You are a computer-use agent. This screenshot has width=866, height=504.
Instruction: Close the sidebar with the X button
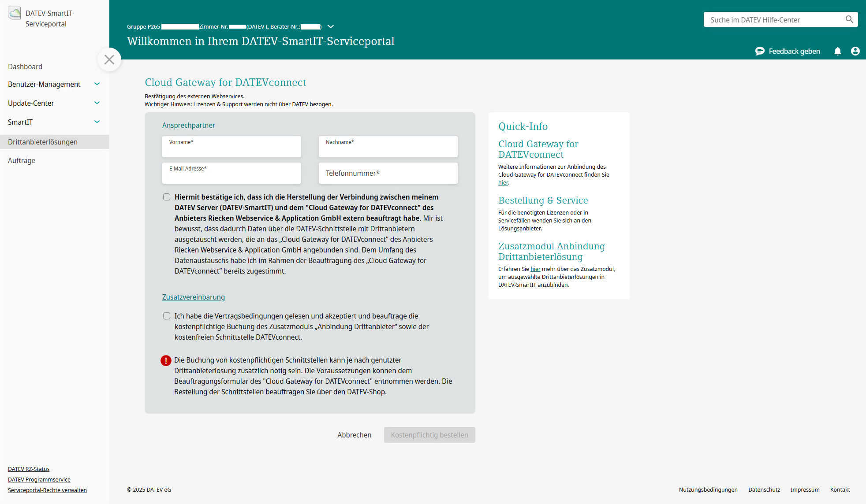(x=109, y=59)
